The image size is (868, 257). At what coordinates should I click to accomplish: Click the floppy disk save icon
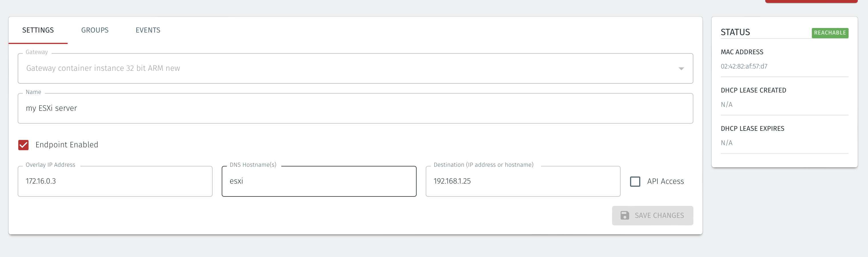[625, 216]
